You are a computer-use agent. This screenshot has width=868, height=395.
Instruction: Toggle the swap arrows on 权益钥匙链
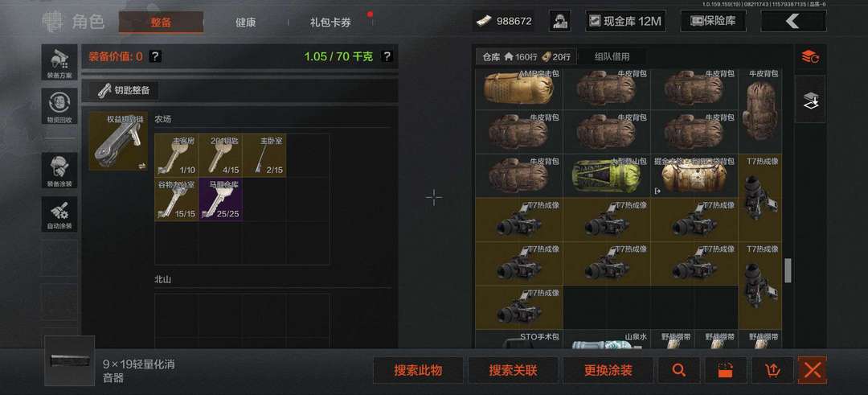[x=141, y=165]
